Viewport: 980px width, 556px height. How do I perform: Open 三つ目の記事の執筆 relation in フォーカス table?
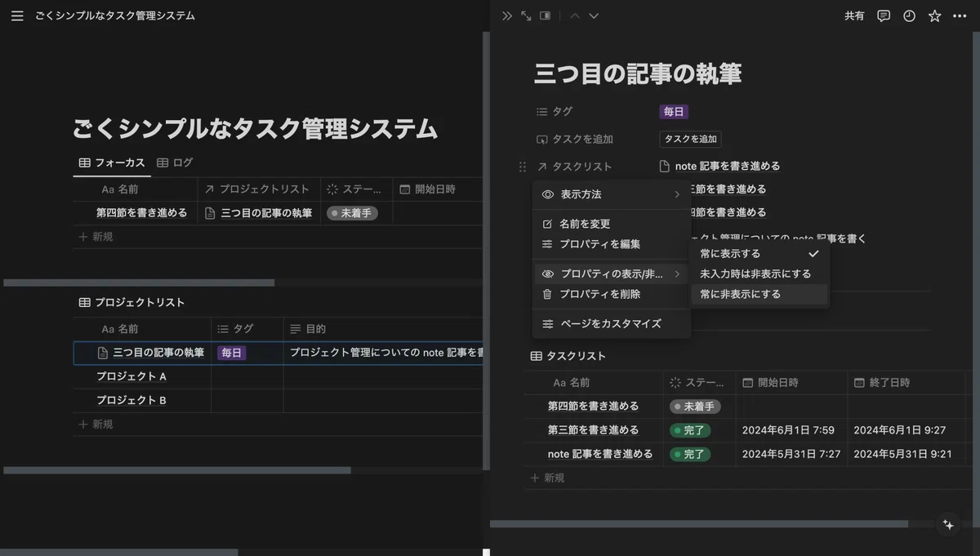click(259, 213)
